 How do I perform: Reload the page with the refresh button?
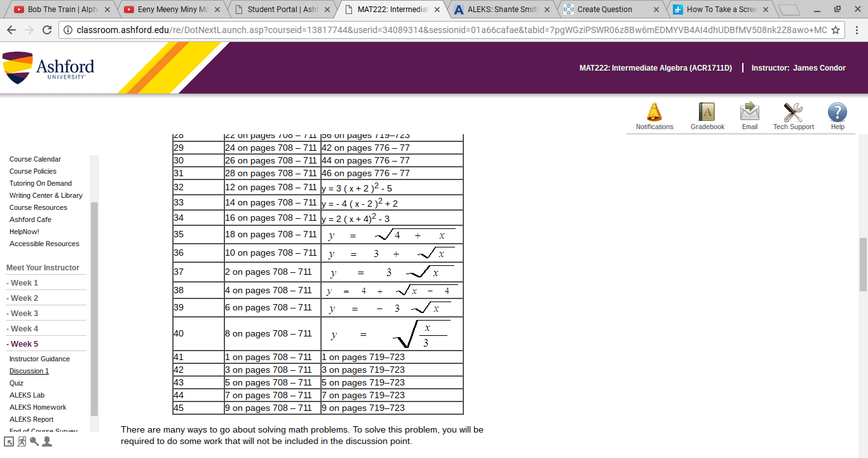pos(47,30)
